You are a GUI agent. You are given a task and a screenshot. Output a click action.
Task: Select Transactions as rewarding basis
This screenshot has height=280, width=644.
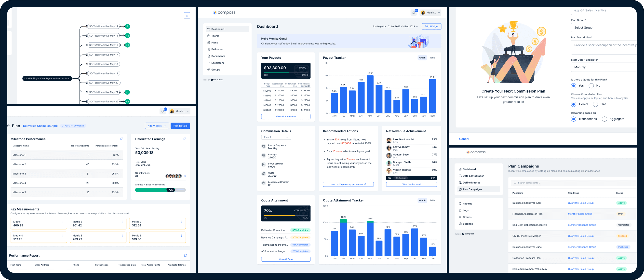(574, 119)
